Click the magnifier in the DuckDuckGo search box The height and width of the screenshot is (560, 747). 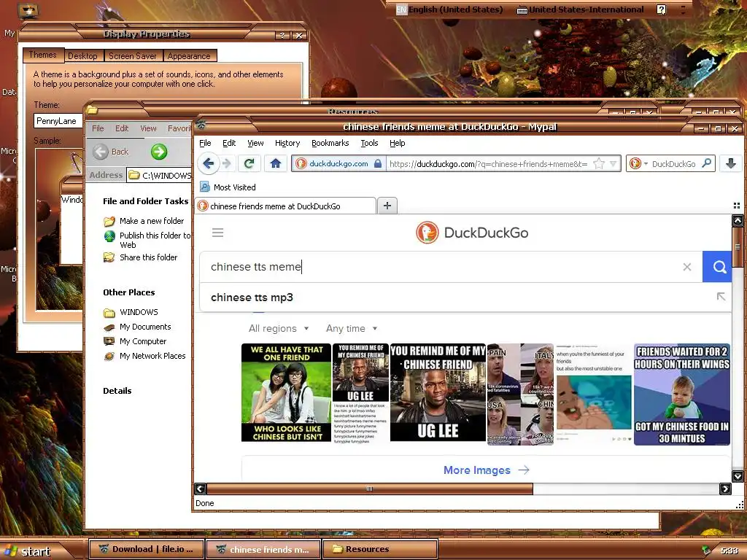707,163
